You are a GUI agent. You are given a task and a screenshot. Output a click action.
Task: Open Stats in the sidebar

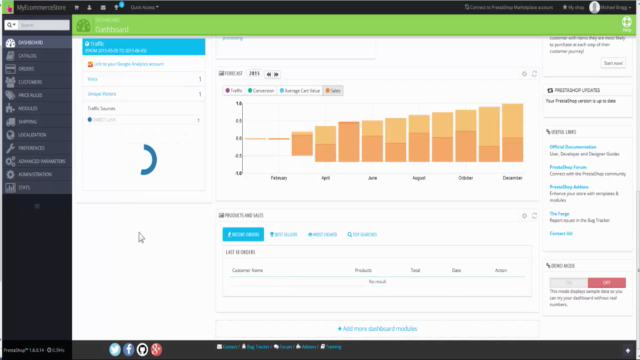pos(37,187)
